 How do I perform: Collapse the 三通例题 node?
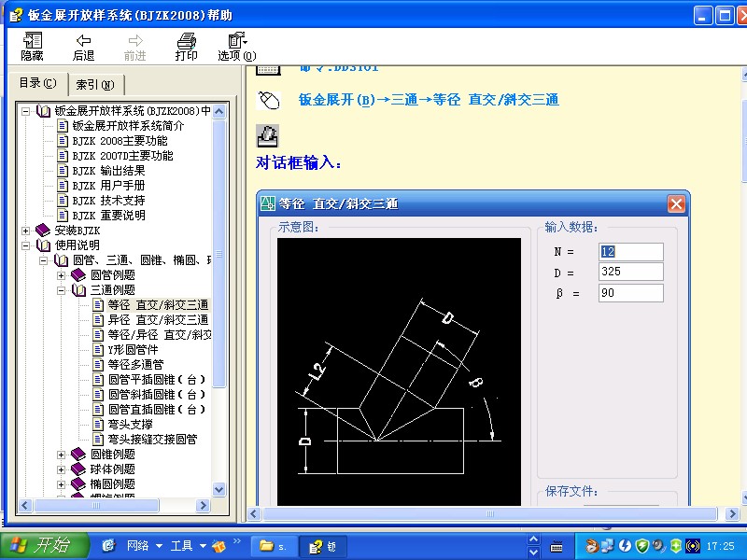point(61,290)
